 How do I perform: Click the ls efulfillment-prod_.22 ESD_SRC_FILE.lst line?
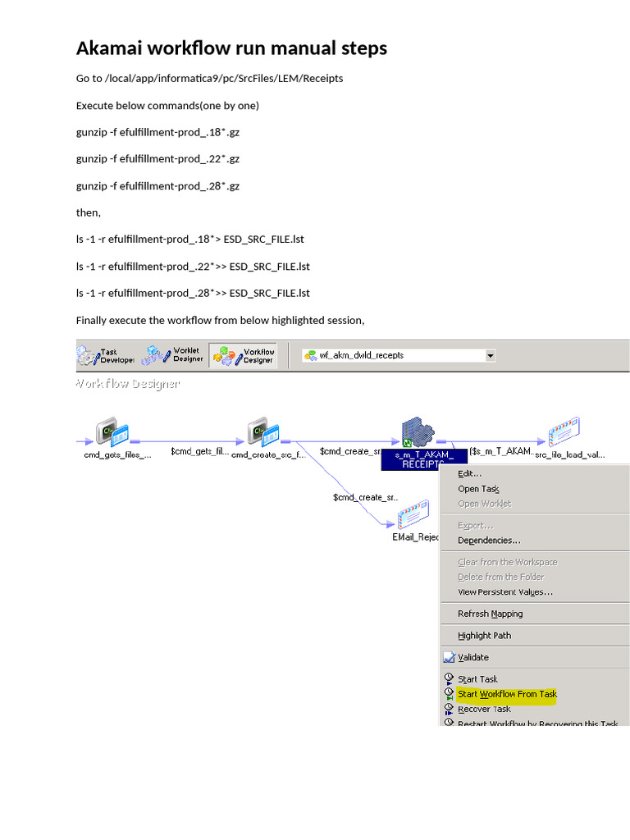(193, 267)
